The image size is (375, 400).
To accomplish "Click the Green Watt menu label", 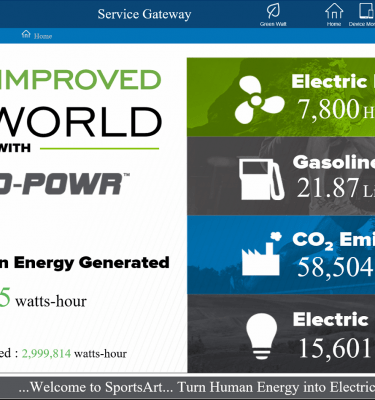I will (273, 24).
